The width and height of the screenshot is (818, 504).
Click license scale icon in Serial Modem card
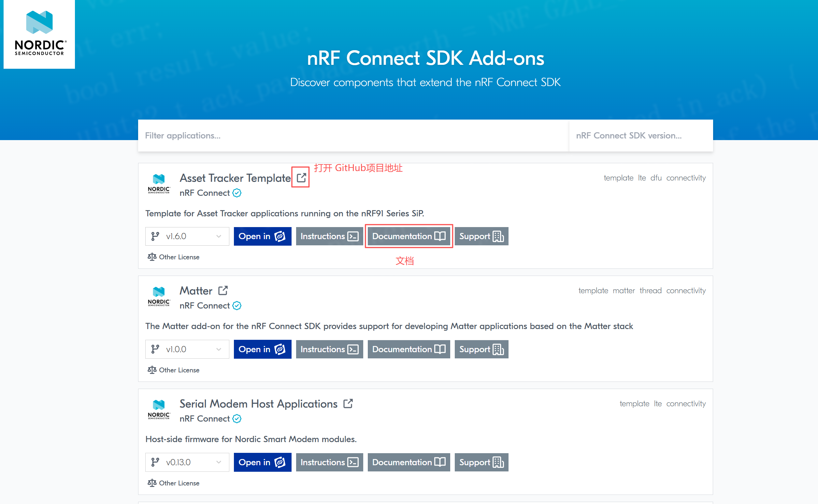point(152,483)
